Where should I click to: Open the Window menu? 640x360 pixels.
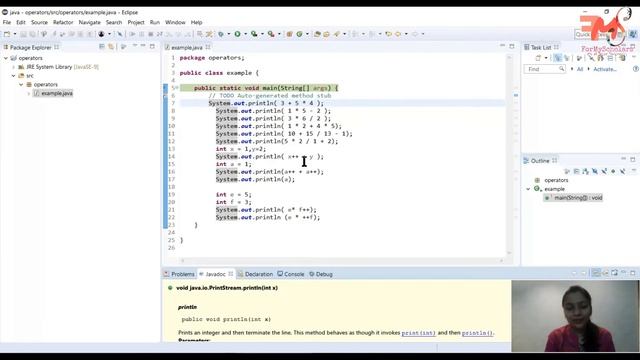175,22
